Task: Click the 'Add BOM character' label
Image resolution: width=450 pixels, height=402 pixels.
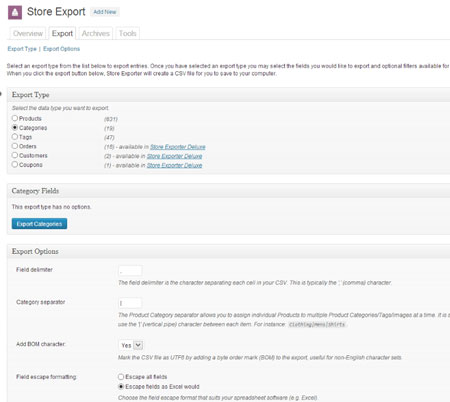Action: [41, 344]
